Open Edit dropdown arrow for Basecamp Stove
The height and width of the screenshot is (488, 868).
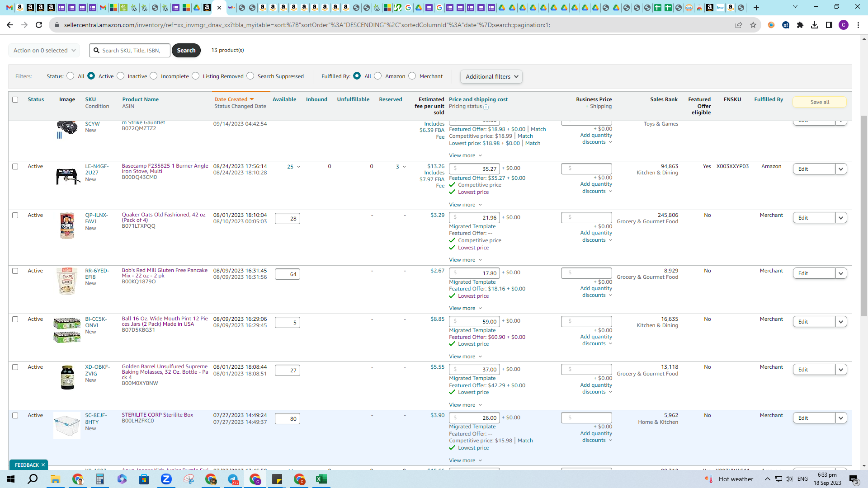coord(841,169)
